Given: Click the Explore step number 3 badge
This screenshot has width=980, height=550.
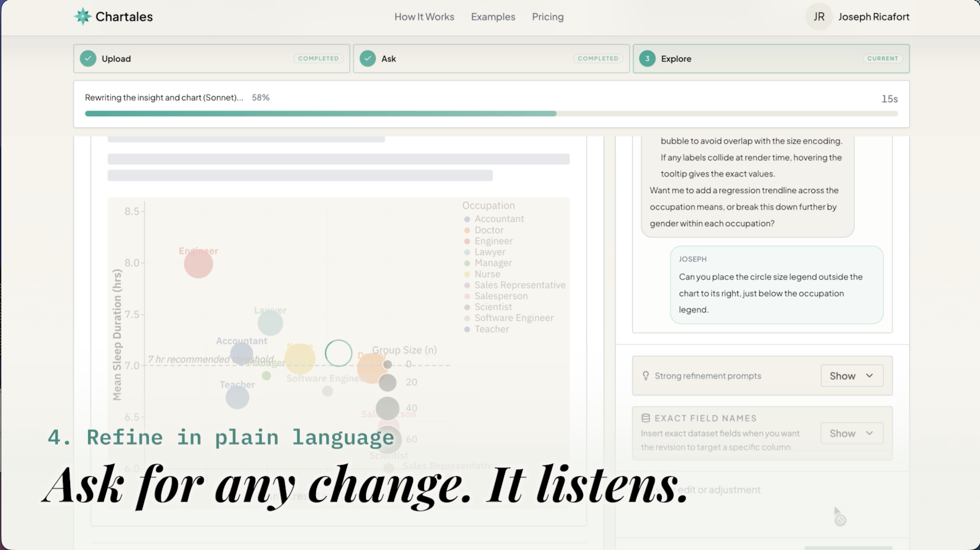Looking at the screenshot, I should pos(647,59).
